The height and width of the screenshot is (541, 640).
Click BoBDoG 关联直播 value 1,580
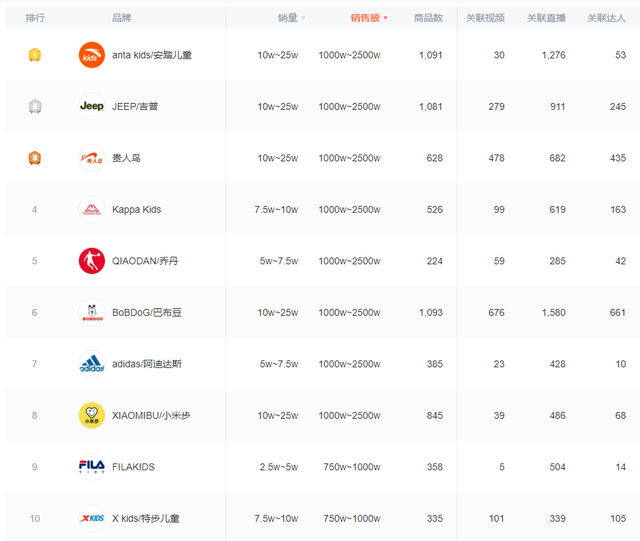[553, 312]
